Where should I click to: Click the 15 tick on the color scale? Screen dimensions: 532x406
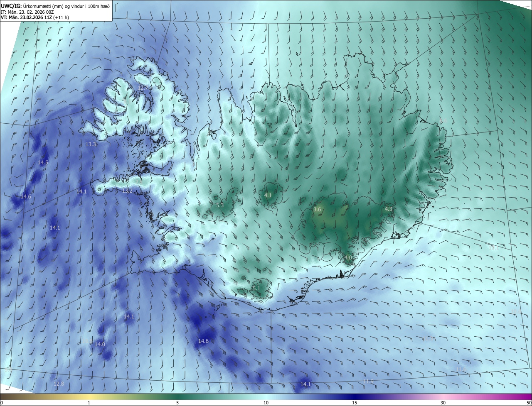pyautogui.click(x=355, y=403)
